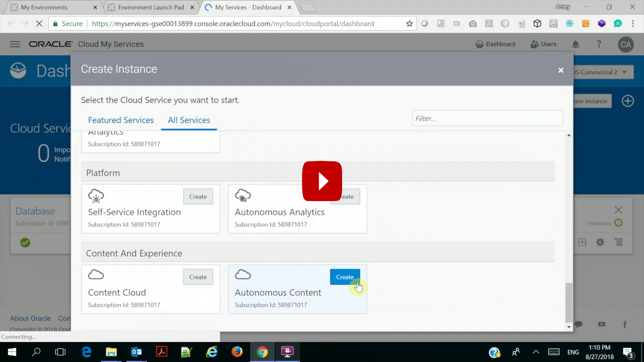Click the browser address bar URL
Screen dimensions: 644x362
click(232, 24)
